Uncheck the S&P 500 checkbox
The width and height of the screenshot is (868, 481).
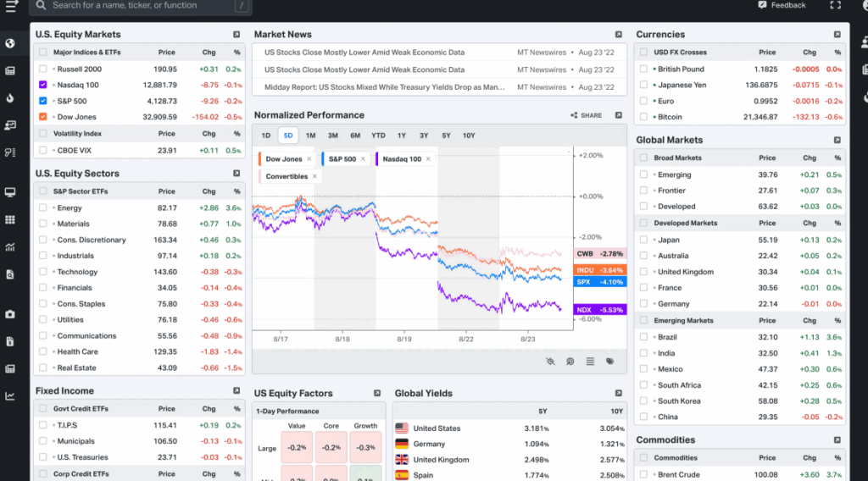[x=42, y=101]
